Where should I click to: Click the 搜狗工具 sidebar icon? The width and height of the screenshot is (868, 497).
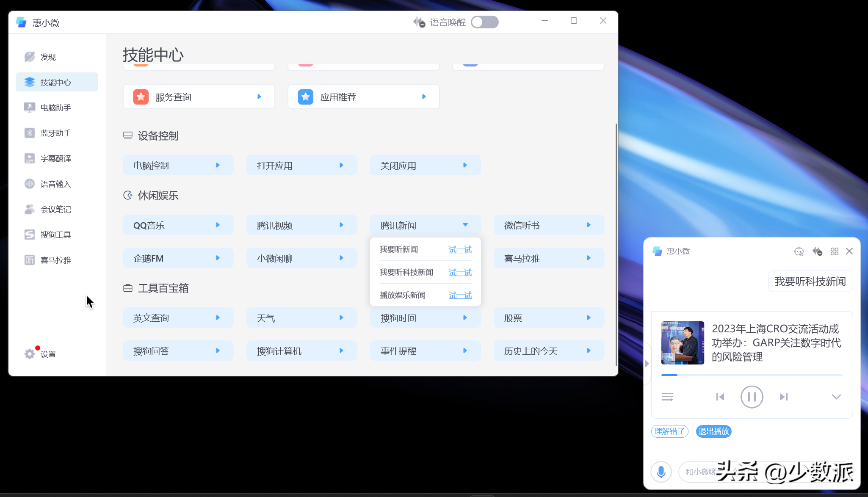pyautogui.click(x=30, y=235)
